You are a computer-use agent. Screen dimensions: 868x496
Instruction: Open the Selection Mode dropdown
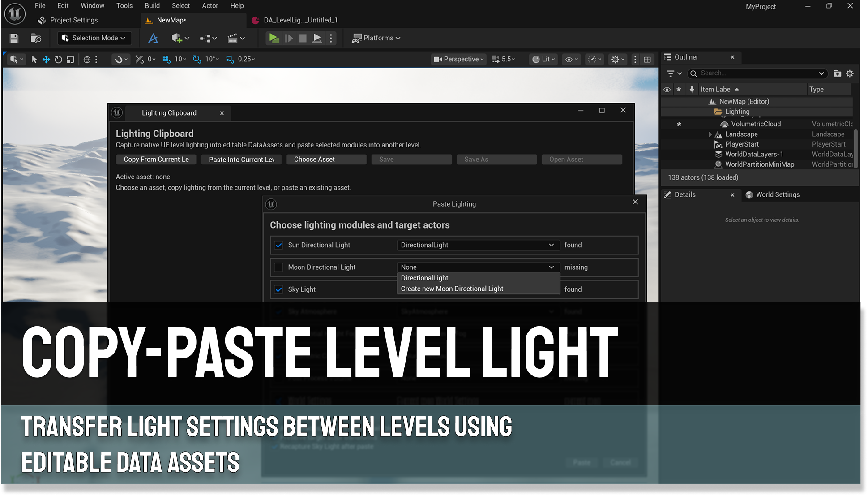(x=94, y=38)
